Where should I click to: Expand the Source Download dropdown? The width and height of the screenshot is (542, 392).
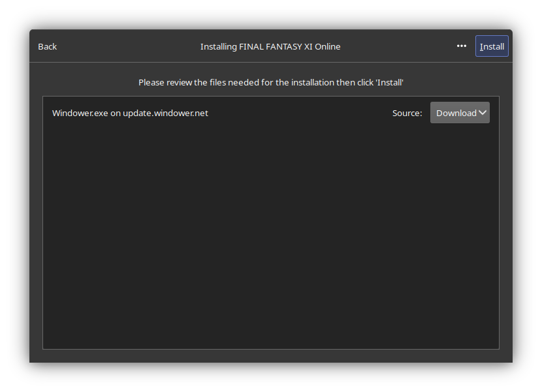pyautogui.click(x=460, y=113)
